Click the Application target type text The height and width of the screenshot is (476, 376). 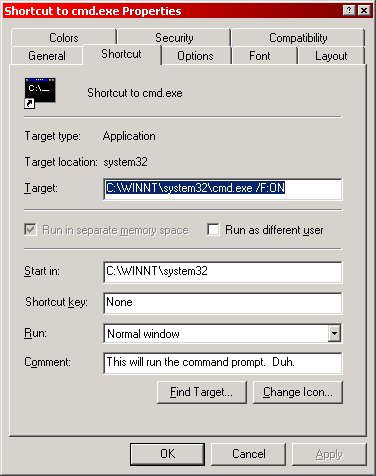(x=129, y=136)
